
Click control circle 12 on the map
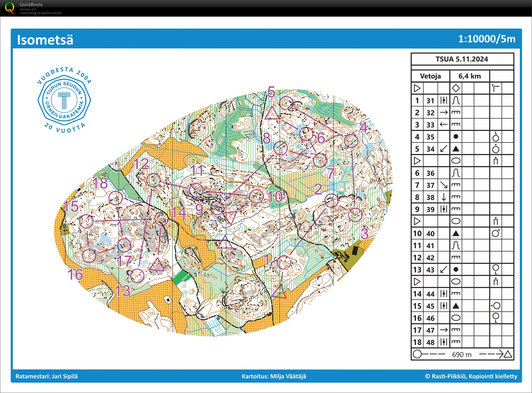pos(153,180)
